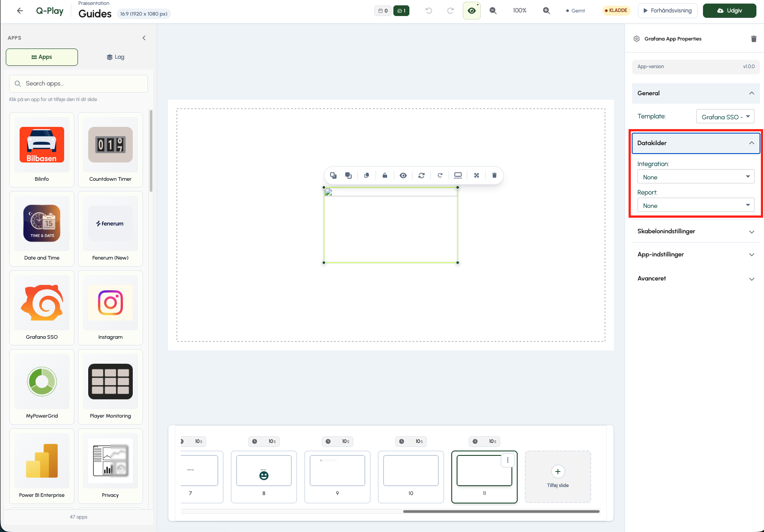Add the Bilinfo app to slide
764x532 pixels.
tap(42, 150)
